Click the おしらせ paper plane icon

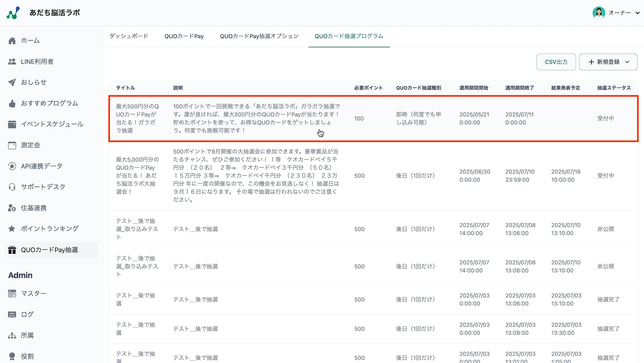click(12, 82)
